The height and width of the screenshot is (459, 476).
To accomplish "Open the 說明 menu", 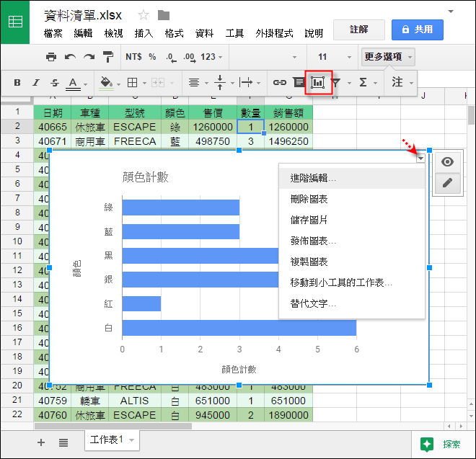I will point(314,33).
